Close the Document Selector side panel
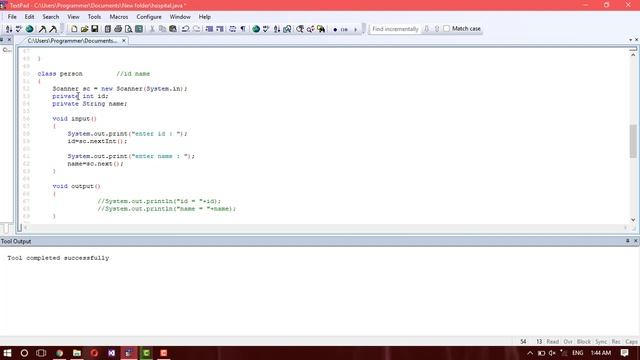640x360 pixels. pos(9,40)
